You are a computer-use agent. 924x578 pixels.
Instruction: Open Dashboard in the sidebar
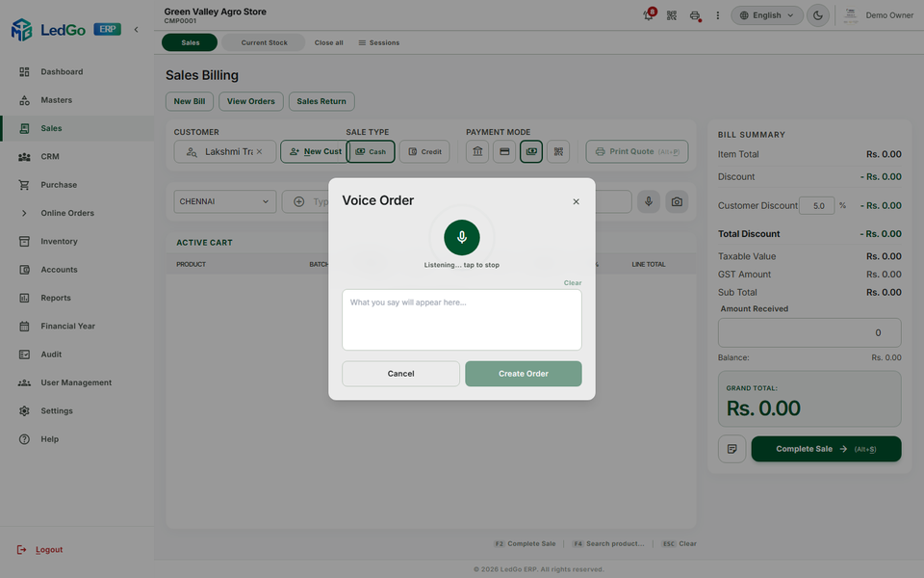(77, 72)
